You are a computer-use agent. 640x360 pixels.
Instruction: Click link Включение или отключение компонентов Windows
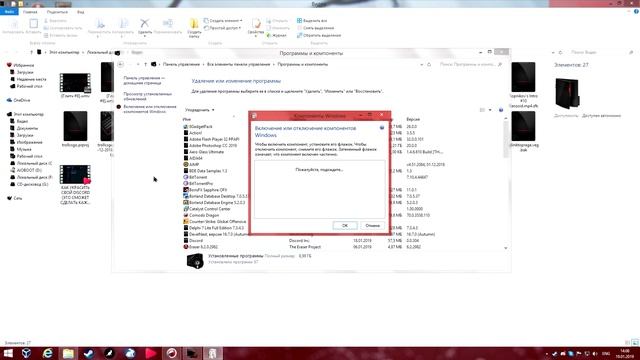[150, 109]
